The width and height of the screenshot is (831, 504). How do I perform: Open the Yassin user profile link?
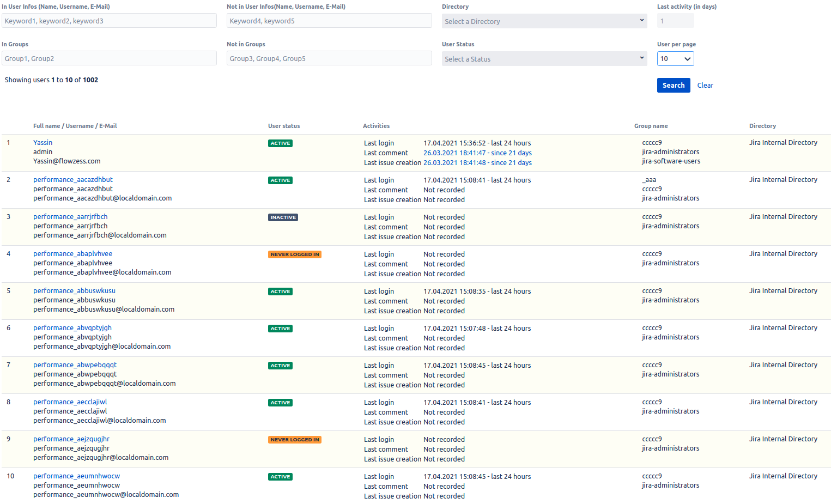[43, 143]
